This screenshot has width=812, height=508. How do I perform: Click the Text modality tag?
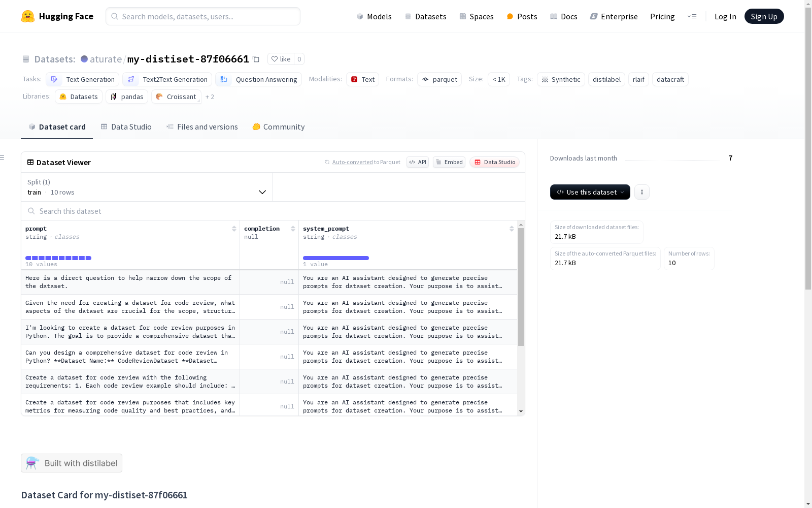(363, 79)
